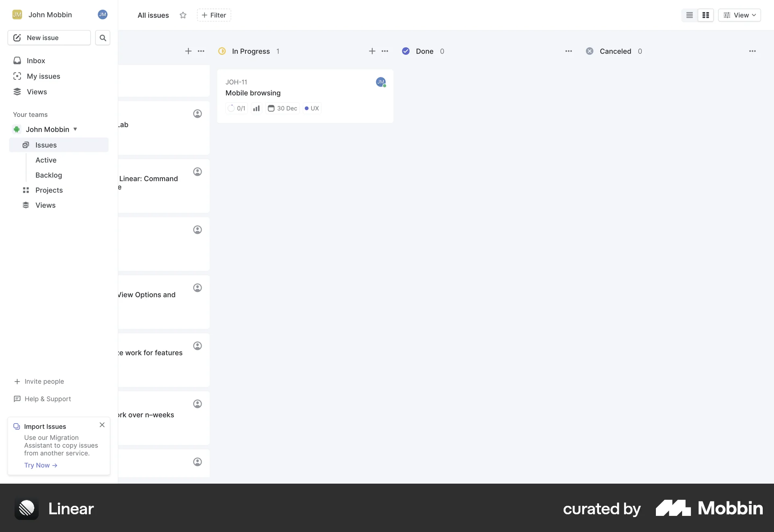This screenshot has width=774, height=532.
Task: Click the New issue button
Action: click(49, 37)
